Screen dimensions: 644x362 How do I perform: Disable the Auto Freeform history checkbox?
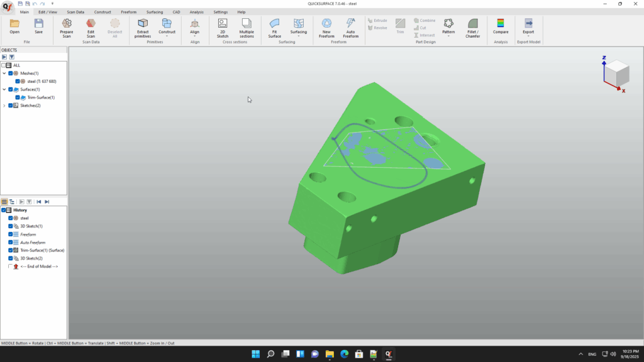11,242
